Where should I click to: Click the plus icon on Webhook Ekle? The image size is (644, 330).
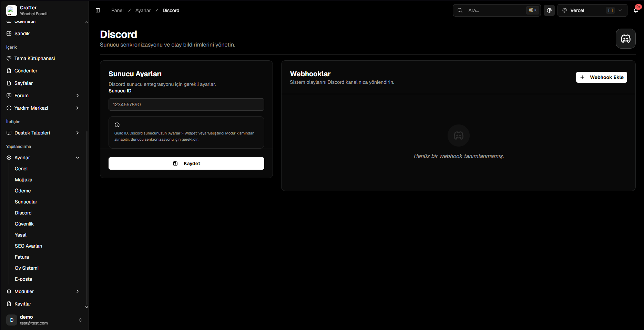pyautogui.click(x=582, y=77)
